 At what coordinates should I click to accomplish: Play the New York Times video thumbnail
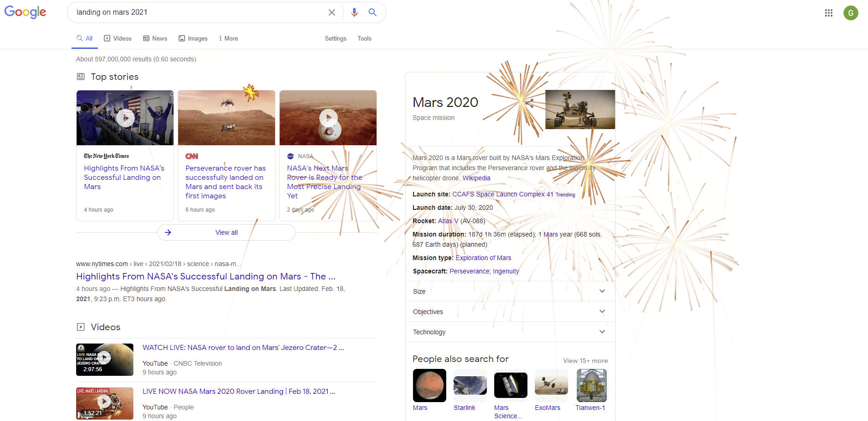pyautogui.click(x=125, y=118)
